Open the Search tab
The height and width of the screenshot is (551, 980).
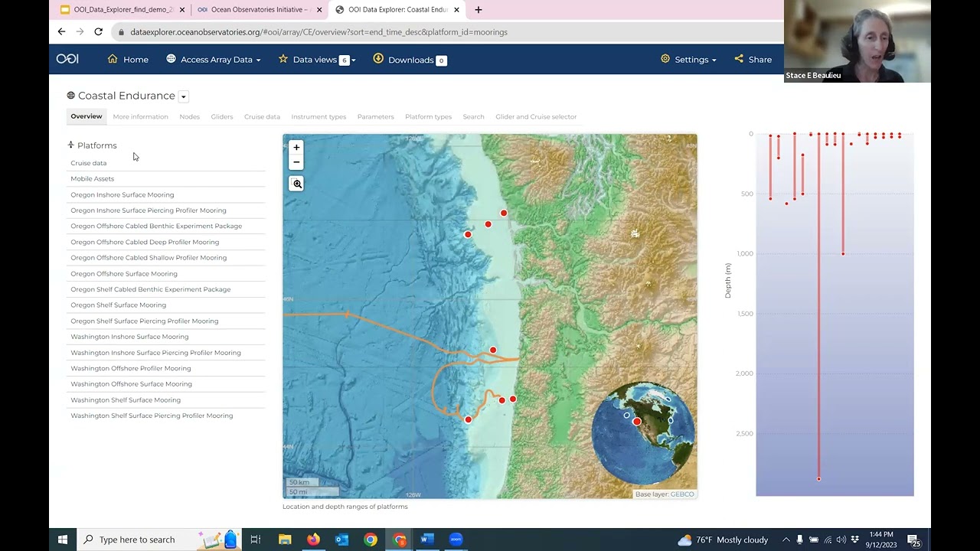coord(473,116)
